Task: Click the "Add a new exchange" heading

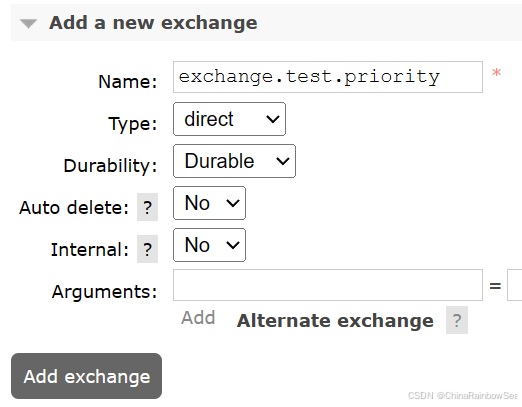Action: point(153,23)
